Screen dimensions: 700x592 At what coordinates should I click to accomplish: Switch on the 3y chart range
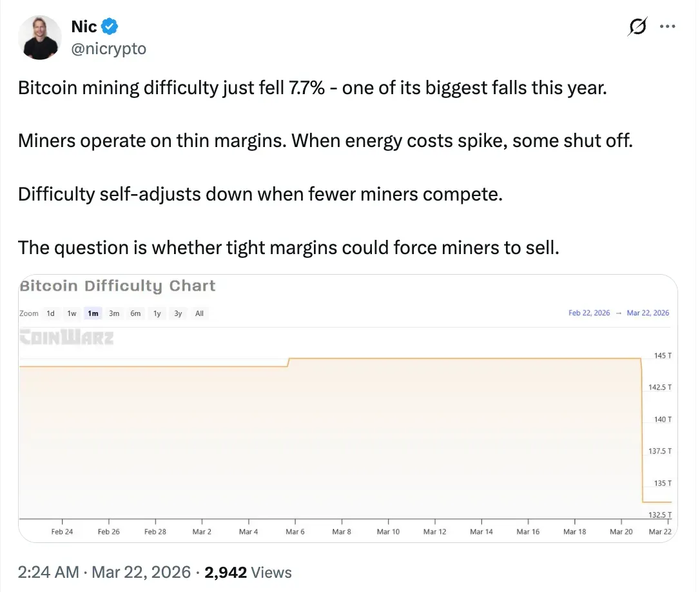click(179, 313)
